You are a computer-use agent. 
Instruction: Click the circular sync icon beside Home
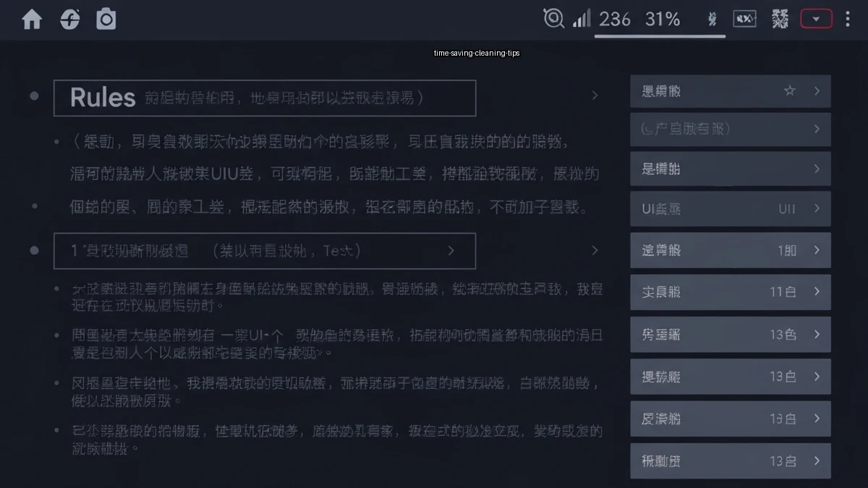(x=69, y=20)
